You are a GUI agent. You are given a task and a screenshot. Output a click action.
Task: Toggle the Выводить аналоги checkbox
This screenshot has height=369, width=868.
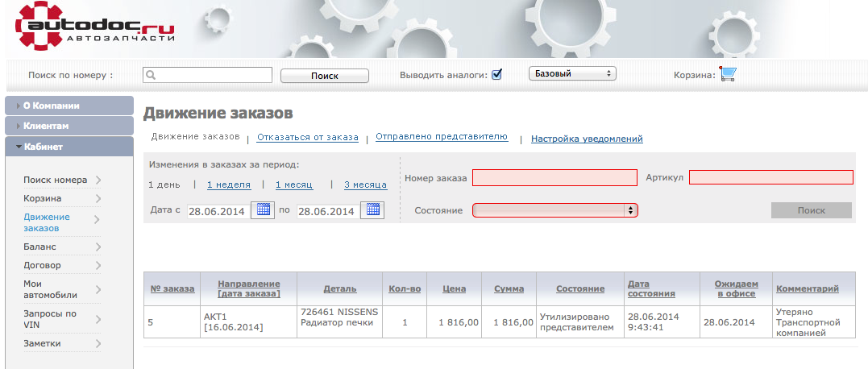[497, 74]
